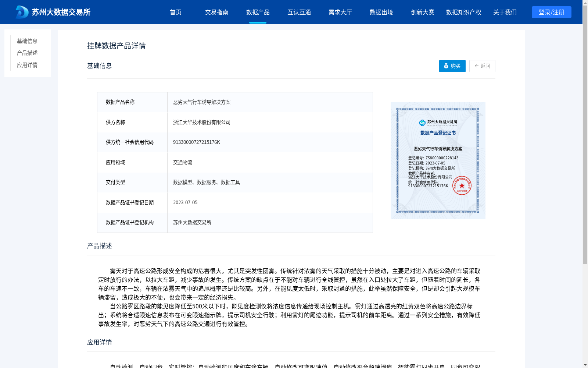Viewport: 588px width, 368px height.
Task: Select the 数据产品 nav tab
Action: [x=258, y=12]
